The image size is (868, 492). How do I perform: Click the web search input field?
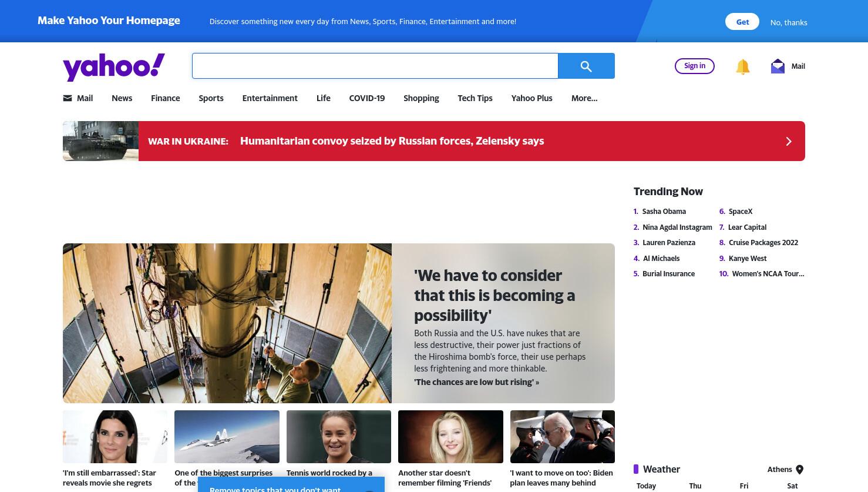[x=375, y=66]
